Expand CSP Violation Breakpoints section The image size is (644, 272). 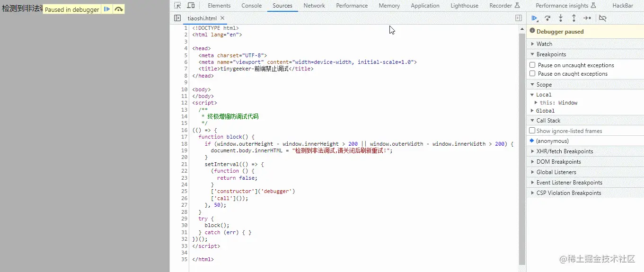585,193
